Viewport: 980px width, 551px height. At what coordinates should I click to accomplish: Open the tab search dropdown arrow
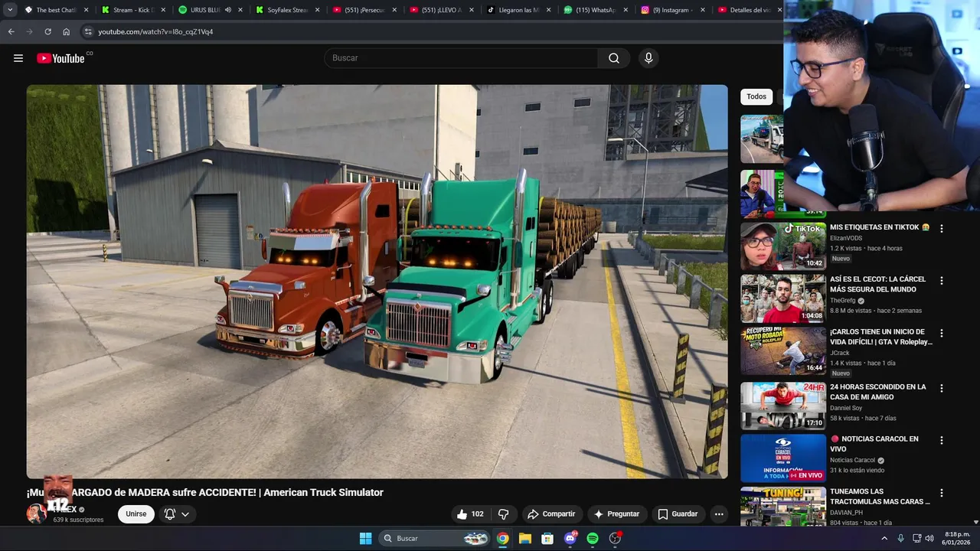coord(10,10)
